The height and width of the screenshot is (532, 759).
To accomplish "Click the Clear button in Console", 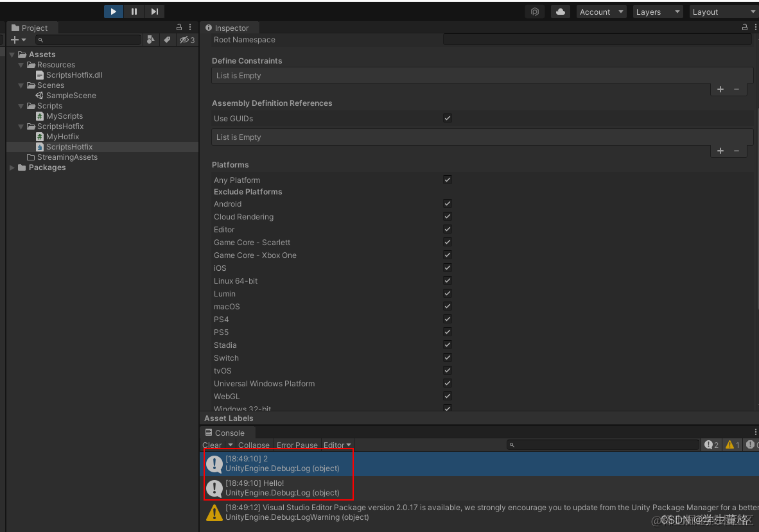I will pyautogui.click(x=213, y=445).
